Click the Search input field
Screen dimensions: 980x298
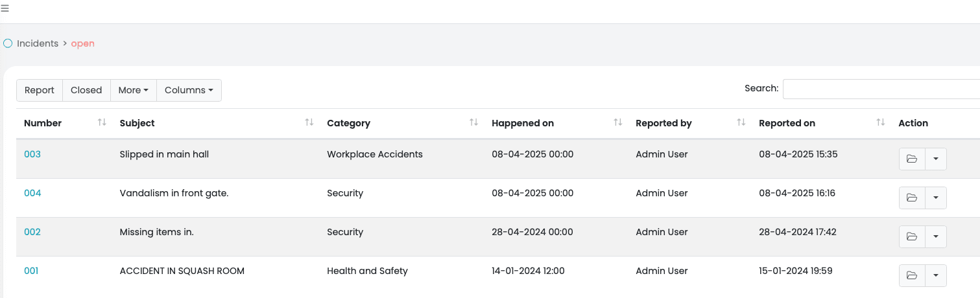coord(881,89)
